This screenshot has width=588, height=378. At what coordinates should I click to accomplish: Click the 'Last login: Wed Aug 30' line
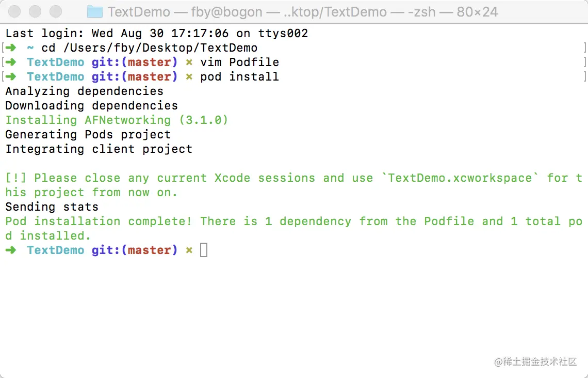(156, 34)
